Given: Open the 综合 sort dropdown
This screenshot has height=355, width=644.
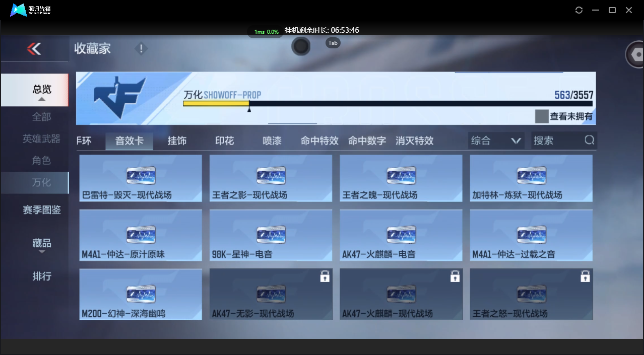Looking at the screenshot, I should click(496, 140).
